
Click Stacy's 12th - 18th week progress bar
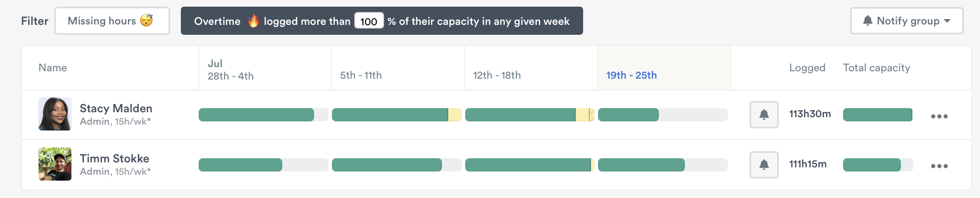(x=529, y=115)
